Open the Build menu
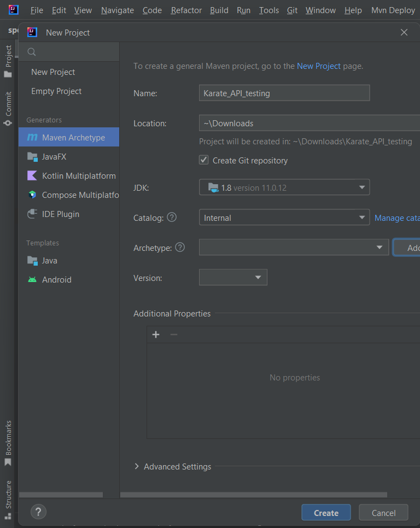 219,10
